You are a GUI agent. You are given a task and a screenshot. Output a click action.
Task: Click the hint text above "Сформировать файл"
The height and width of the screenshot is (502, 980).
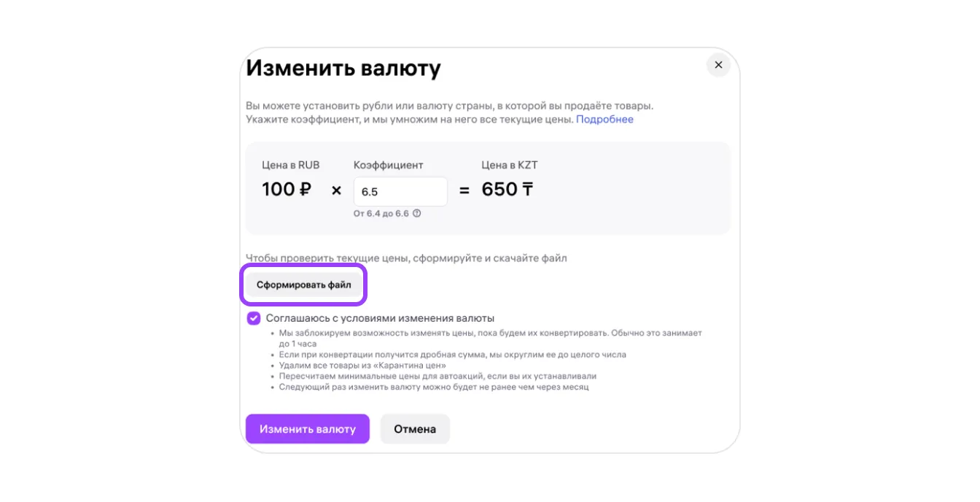pyautogui.click(x=406, y=258)
